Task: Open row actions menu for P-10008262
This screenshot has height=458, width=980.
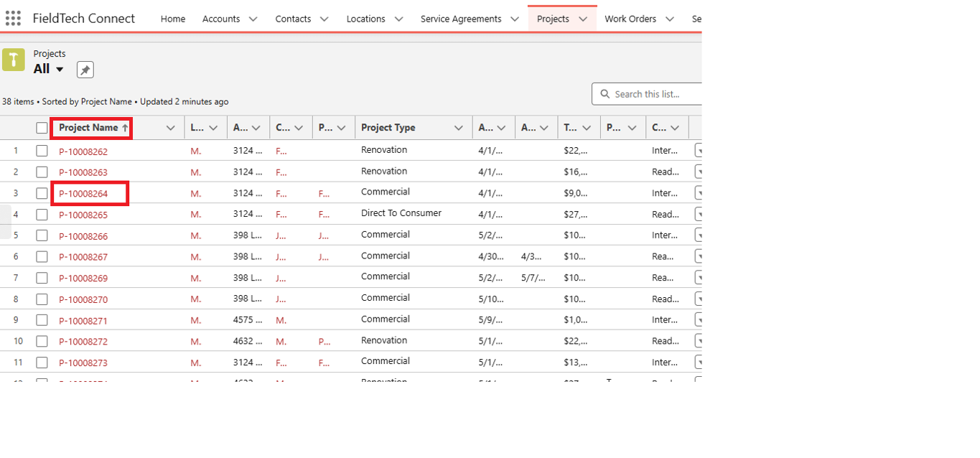Action: coord(698,150)
